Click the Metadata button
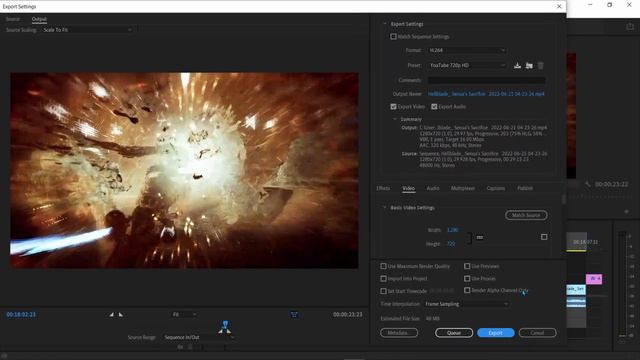The height and width of the screenshot is (360, 640). [399, 333]
